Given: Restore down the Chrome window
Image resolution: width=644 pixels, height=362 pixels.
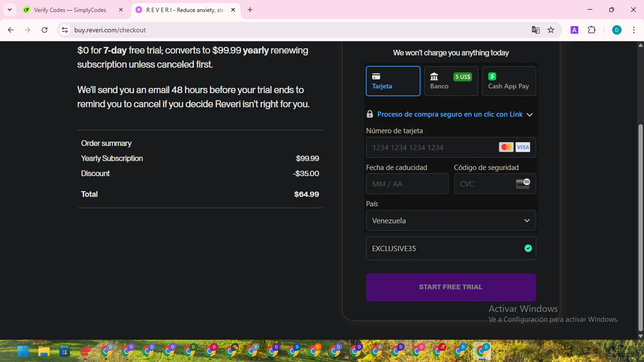Looking at the screenshot, I should pyautogui.click(x=611, y=9).
